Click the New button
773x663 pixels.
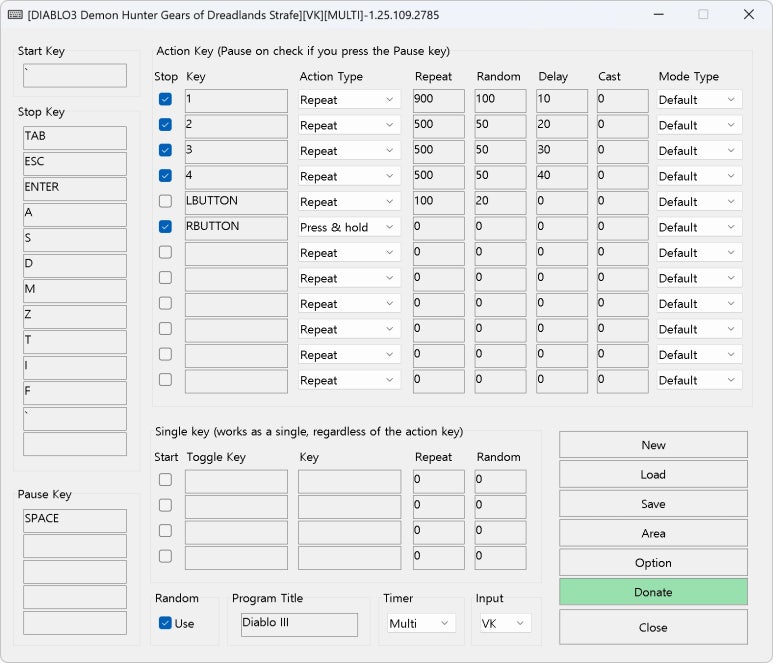pyautogui.click(x=653, y=445)
